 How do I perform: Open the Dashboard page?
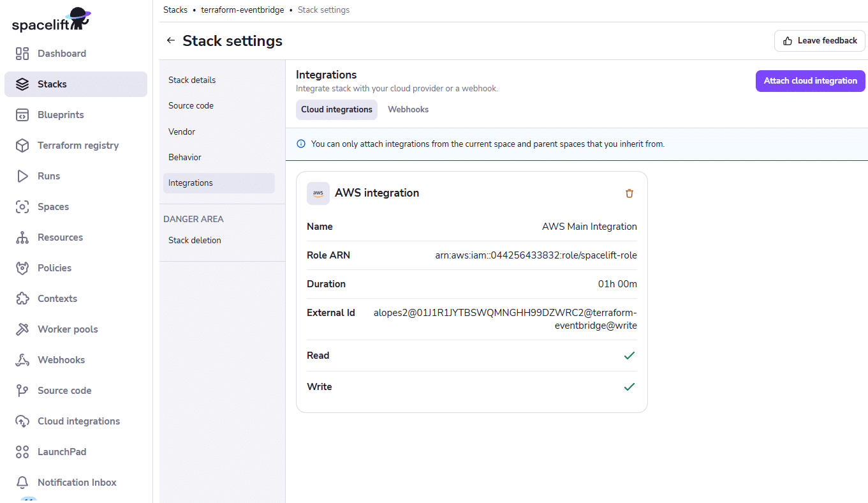click(x=76, y=54)
